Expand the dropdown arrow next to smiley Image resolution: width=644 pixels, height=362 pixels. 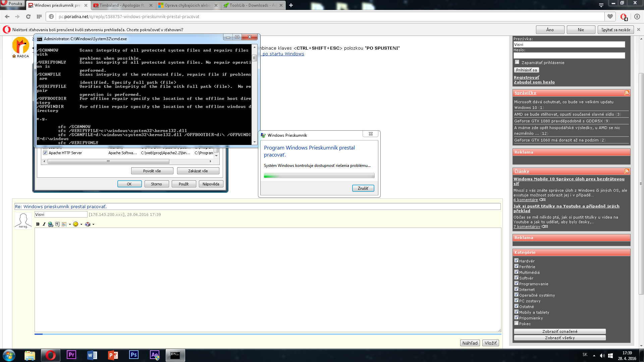81,225
